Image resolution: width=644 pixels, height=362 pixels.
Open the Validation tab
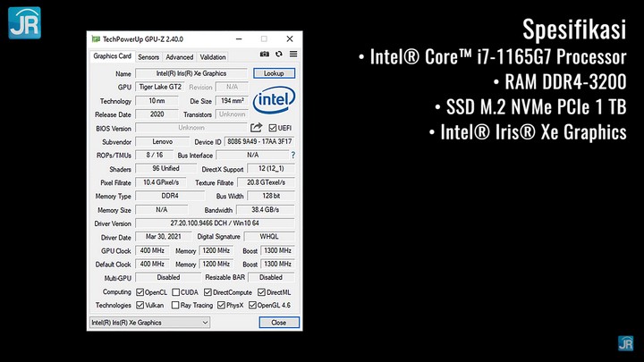point(213,57)
